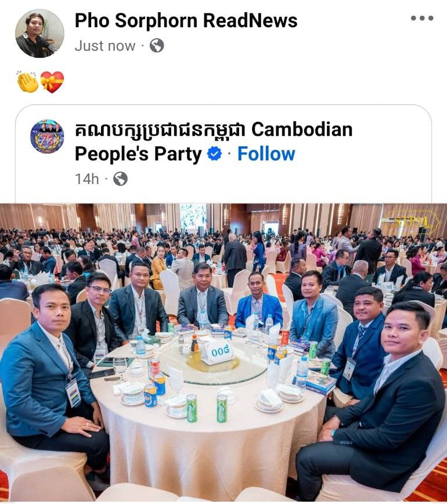Click the 14h shared post timestamp
Screen dimensions: 447x504
click(x=86, y=179)
